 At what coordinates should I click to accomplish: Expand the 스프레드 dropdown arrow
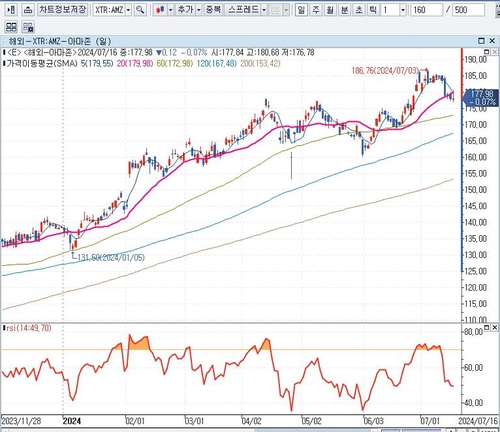(x=264, y=10)
